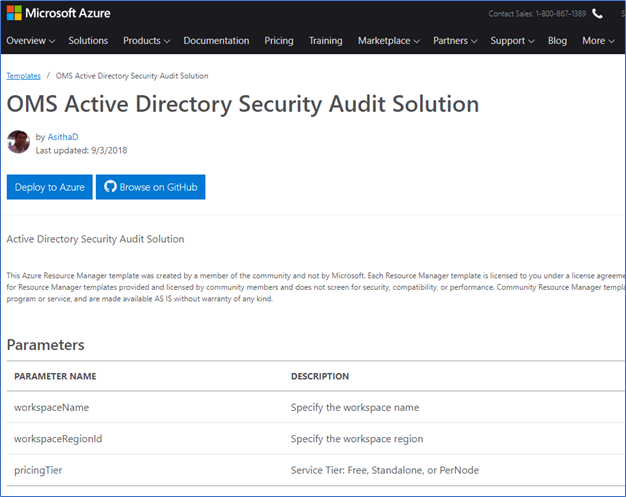The height and width of the screenshot is (497, 626).
Task: Click the Active Directory Security Audit Solution subtitle
Action: [x=95, y=239]
